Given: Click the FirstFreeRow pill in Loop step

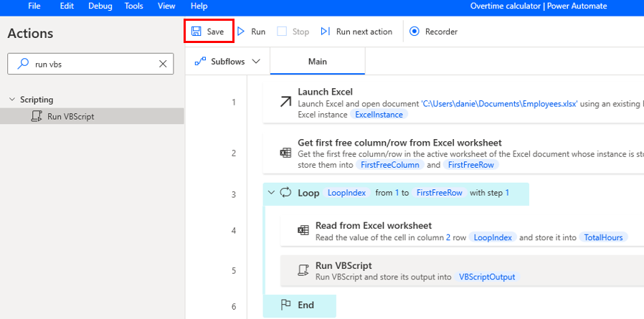Looking at the screenshot, I should [x=440, y=193].
